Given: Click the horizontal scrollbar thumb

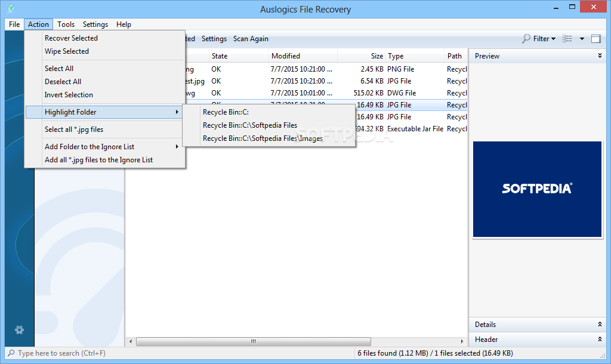Looking at the screenshot, I should pos(253,342).
